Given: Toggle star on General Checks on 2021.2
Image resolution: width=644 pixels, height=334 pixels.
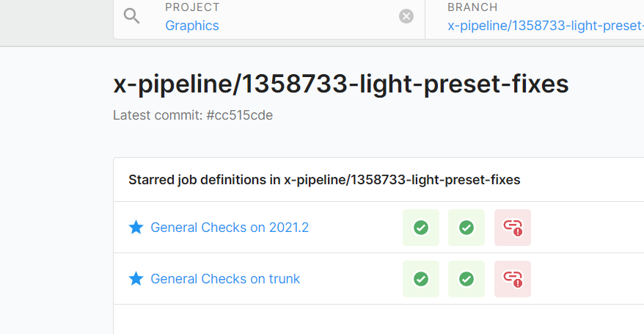Looking at the screenshot, I should click(136, 228).
